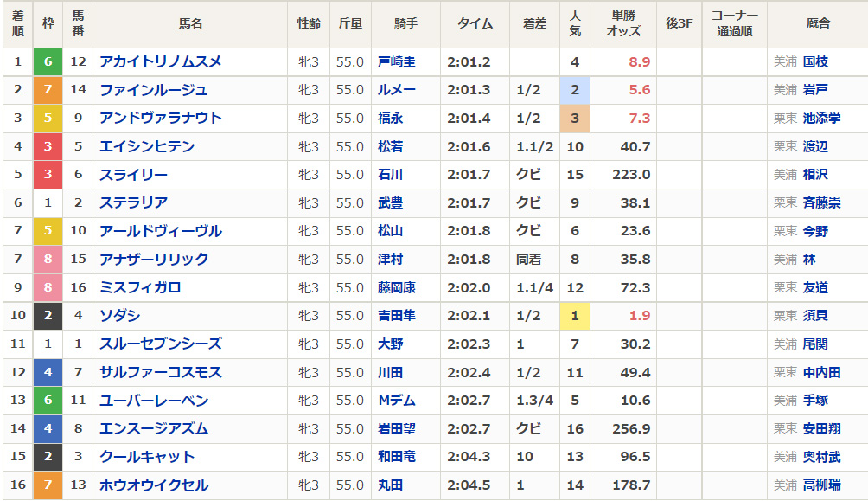Open horse スルーセブンシーズ link
This screenshot has height=501, width=868.
click(x=161, y=344)
